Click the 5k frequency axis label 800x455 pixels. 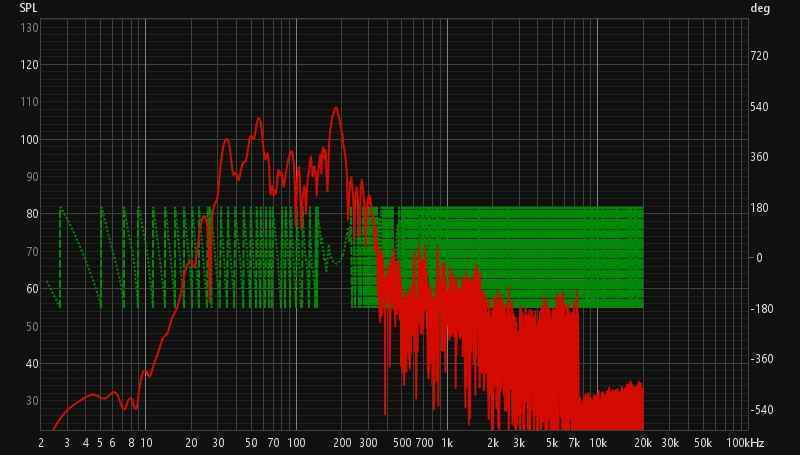pyautogui.click(x=553, y=443)
